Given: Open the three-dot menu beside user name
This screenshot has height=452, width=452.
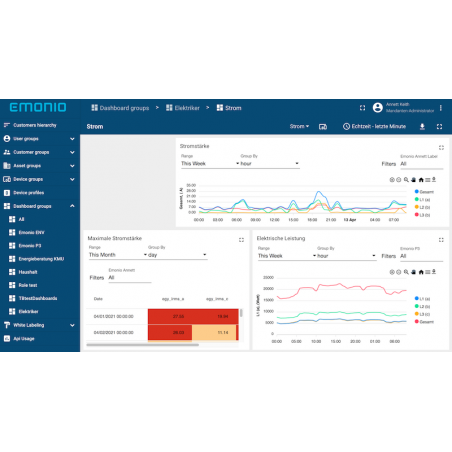Looking at the screenshot, I should [x=441, y=108].
